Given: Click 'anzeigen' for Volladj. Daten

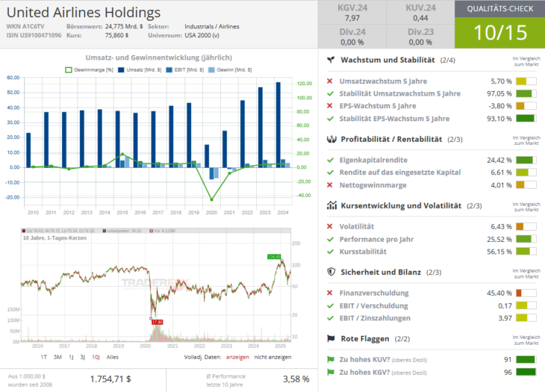Looking at the screenshot, I should pyautogui.click(x=239, y=357).
